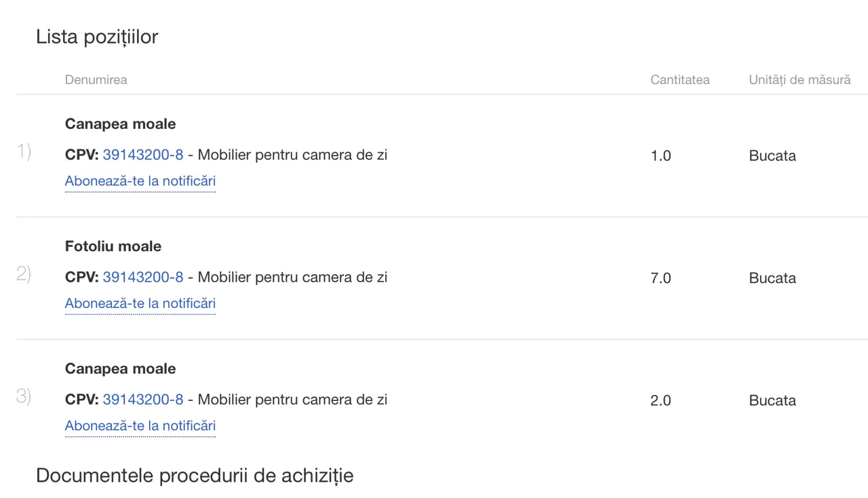
Task: Click the Bucata unit for Fotoliu moale
Action: click(x=772, y=277)
